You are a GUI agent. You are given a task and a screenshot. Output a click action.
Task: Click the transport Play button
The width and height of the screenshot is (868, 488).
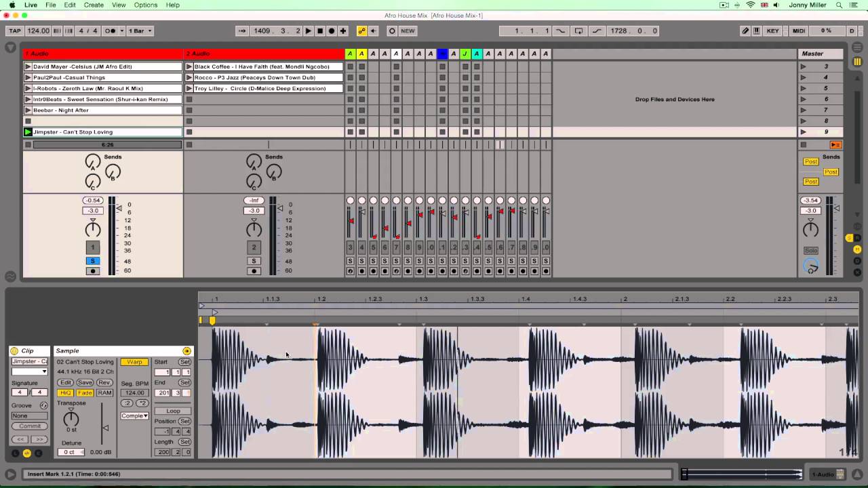coord(309,30)
